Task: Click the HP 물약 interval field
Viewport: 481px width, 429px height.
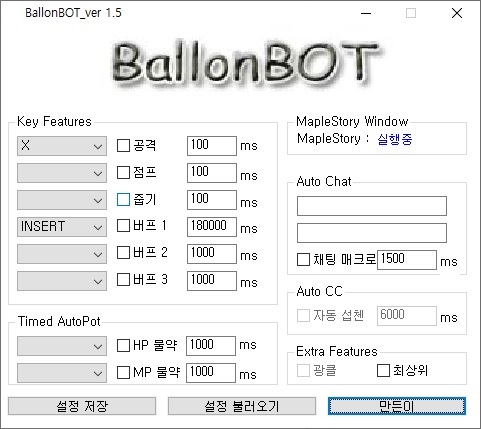Action: (211, 346)
